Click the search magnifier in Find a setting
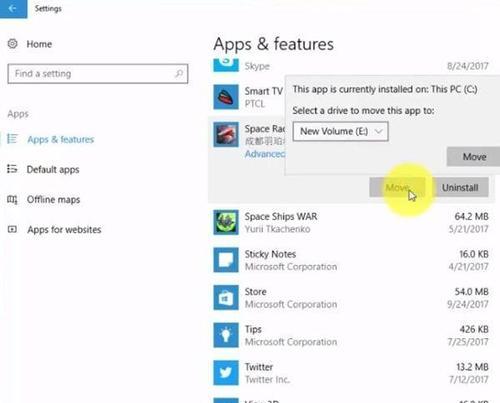Viewport: 500px width, 403px height. click(x=179, y=73)
